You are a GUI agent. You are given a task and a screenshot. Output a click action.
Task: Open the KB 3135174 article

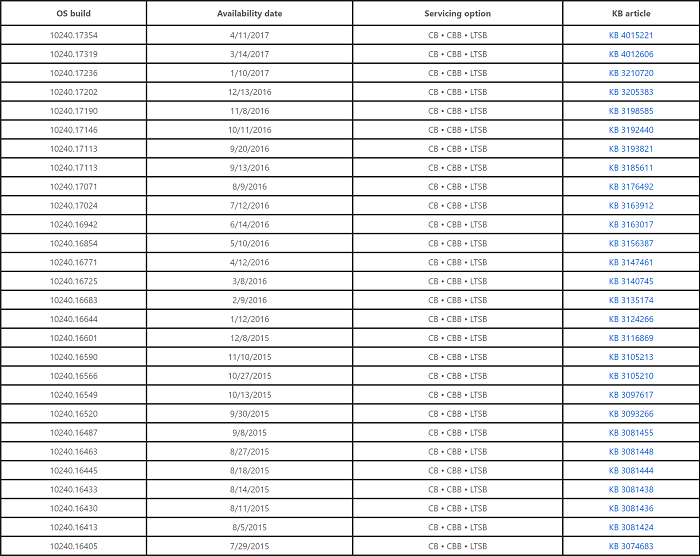[x=631, y=300]
